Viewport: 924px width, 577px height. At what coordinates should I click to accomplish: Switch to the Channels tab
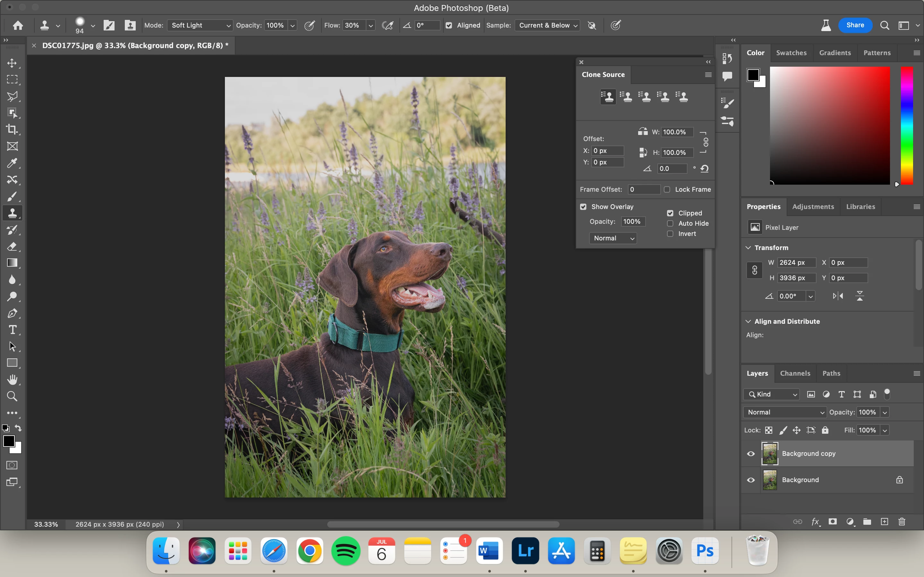point(795,373)
